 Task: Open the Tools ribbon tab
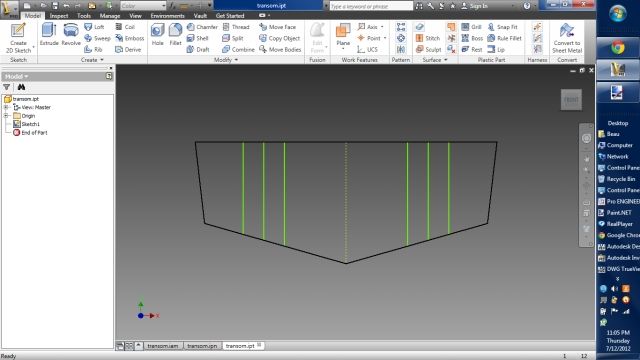click(x=84, y=16)
